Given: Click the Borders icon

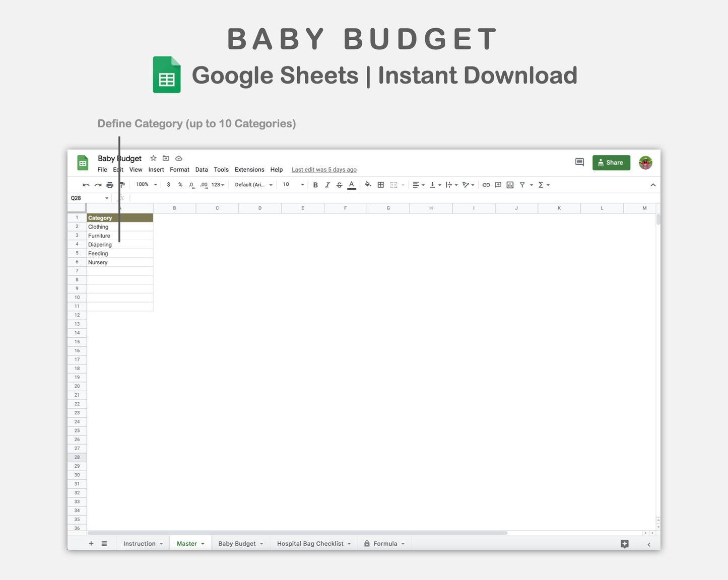Looking at the screenshot, I should pos(380,184).
